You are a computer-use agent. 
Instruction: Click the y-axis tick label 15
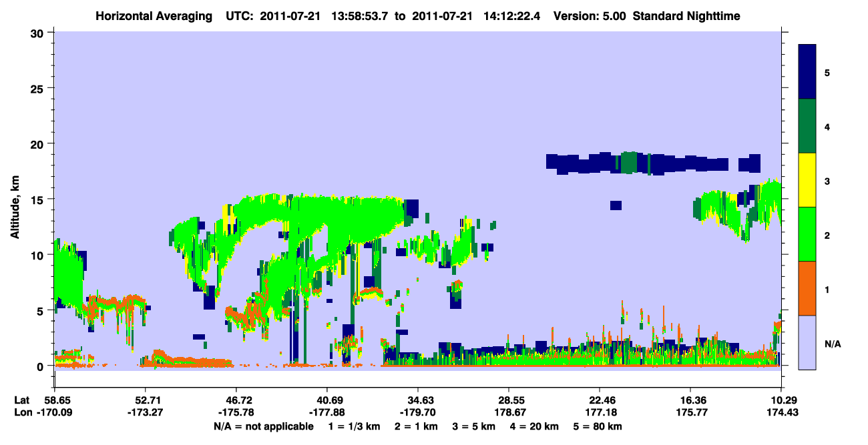pyautogui.click(x=37, y=199)
